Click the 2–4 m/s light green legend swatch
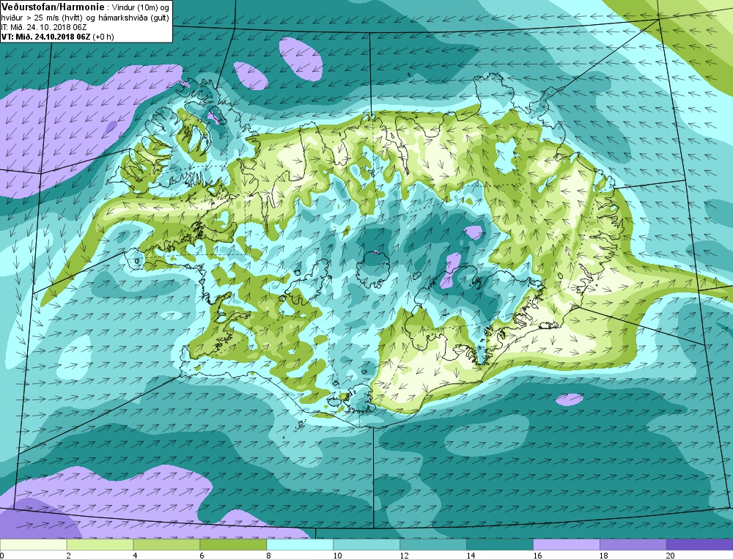Screen dimensions: 733x560 tap(100, 545)
